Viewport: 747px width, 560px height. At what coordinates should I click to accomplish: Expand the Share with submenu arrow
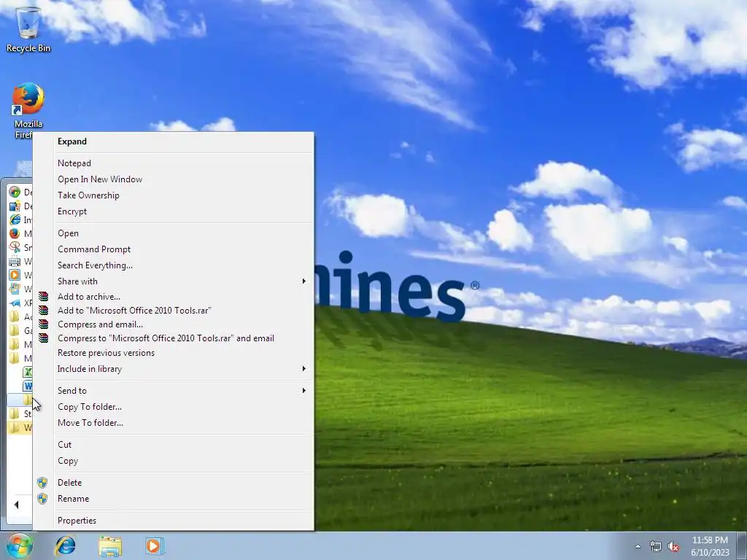[x=304, y=281]
